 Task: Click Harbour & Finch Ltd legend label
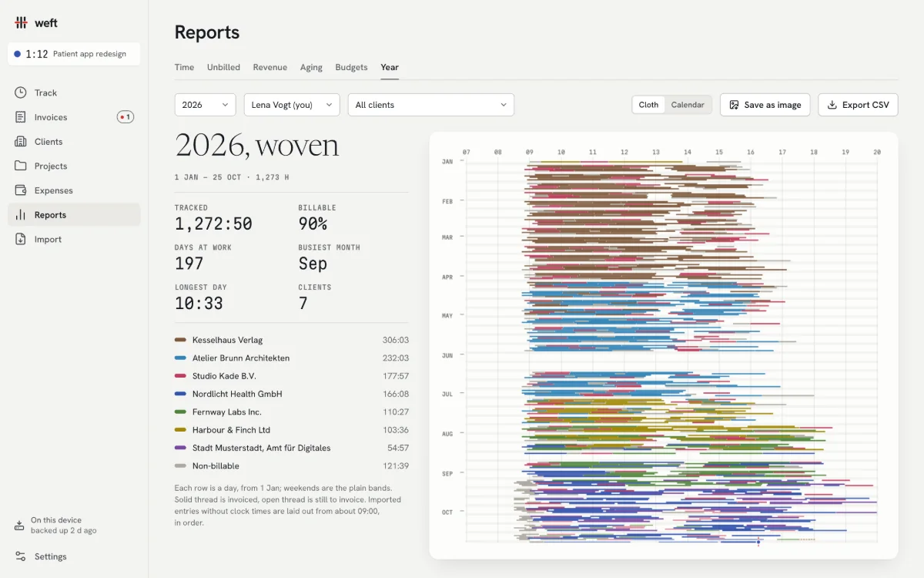(231, 430)
